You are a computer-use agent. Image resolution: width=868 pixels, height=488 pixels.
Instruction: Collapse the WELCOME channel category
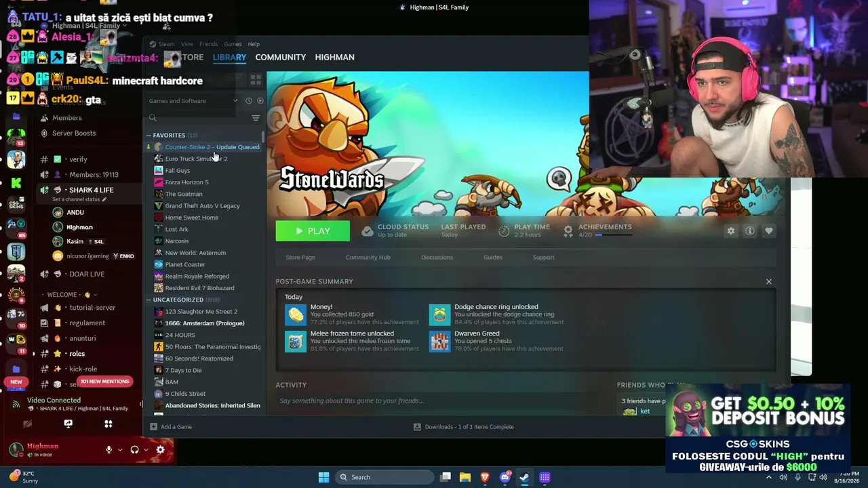tap(68, 295)
